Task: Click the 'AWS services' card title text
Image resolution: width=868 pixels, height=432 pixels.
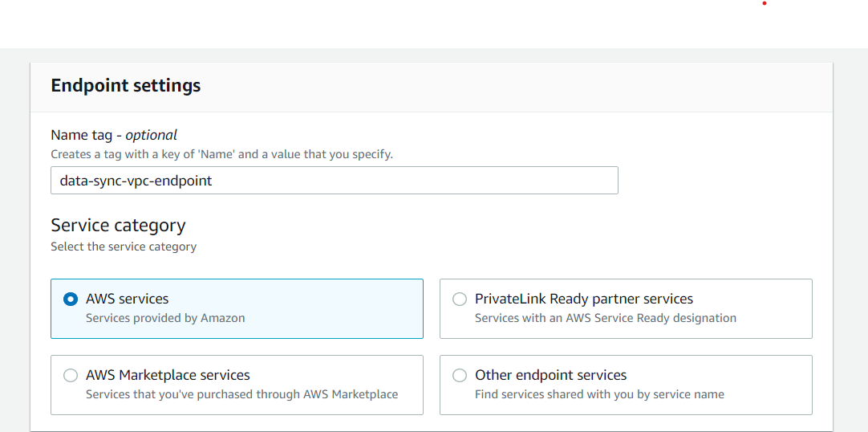Action: click(128, 299)
